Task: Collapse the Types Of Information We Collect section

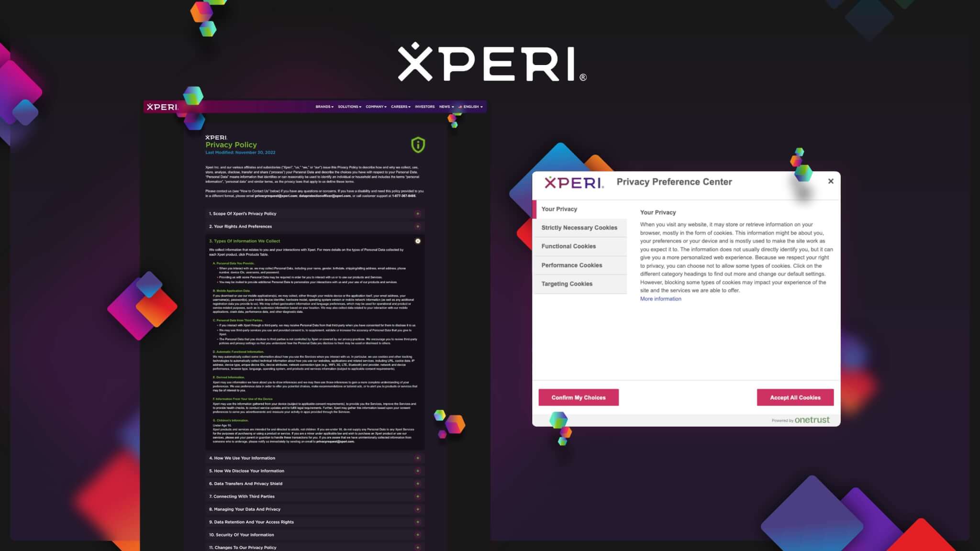Action: tap(418, 241)
